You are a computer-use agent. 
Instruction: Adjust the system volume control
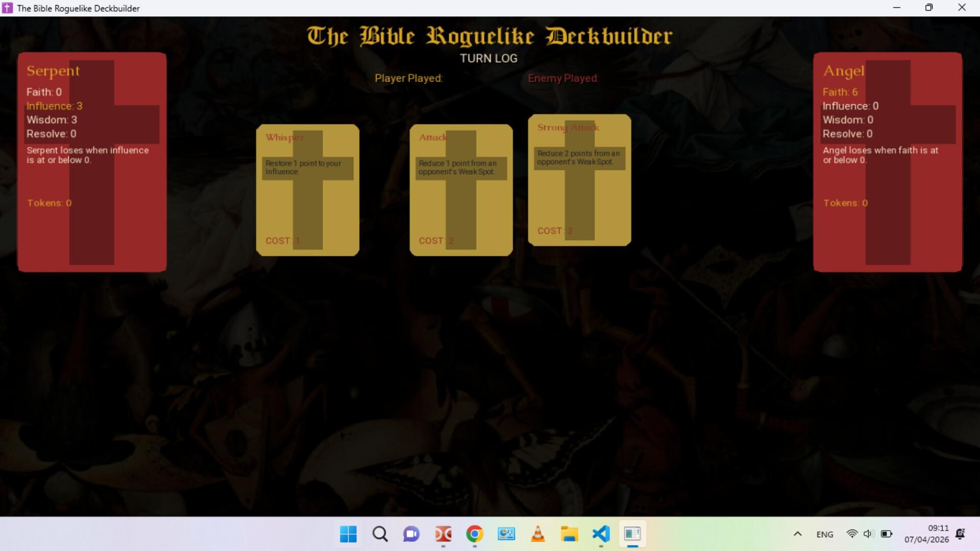[x=869, y=534]
